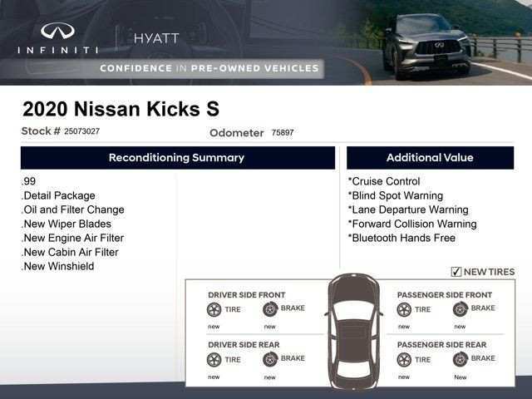Click the 2020 Nissan Kicks S title

pos(121,109)
